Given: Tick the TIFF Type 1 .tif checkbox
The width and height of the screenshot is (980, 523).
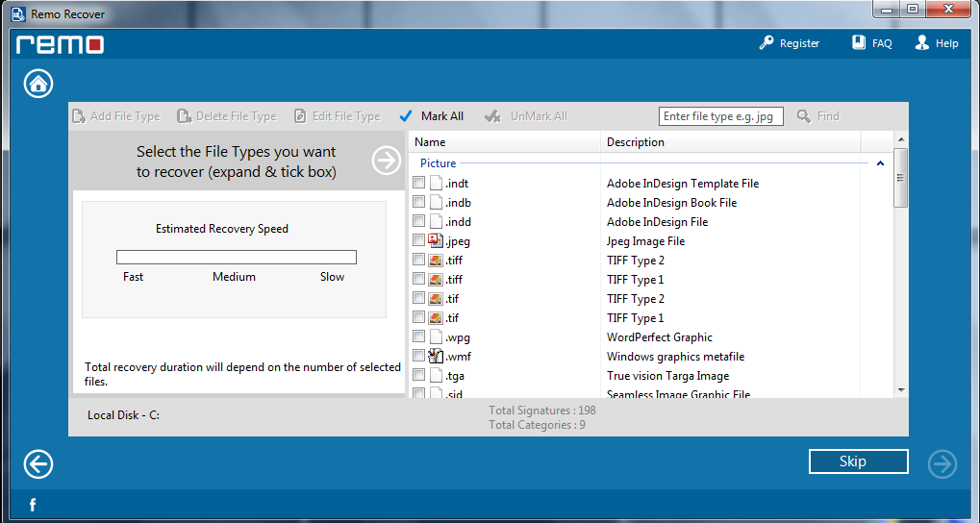Looking at the screenshot, I should (x=418, y=317).
